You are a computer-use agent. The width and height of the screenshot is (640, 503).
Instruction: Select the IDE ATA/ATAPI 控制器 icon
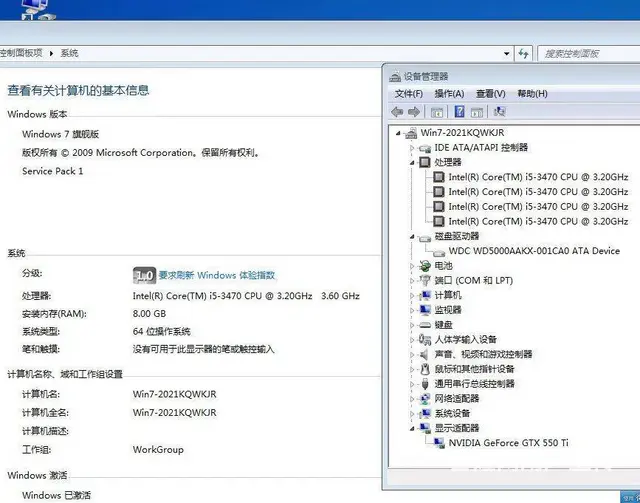coord(425,148)
